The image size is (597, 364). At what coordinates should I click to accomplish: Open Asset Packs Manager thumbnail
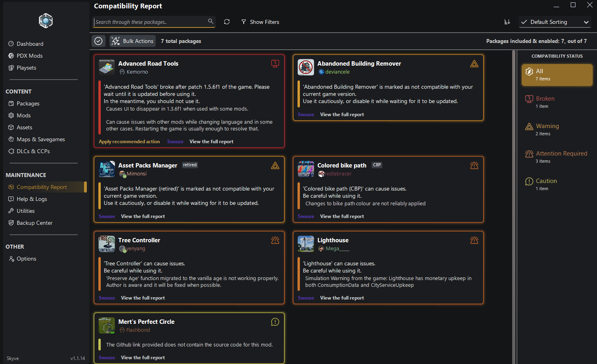tap(107, 169)
